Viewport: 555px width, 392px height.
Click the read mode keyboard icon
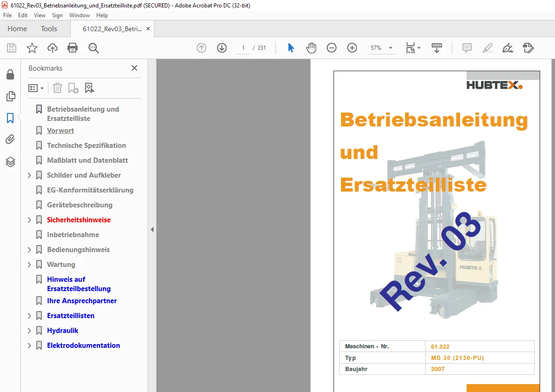437,48
